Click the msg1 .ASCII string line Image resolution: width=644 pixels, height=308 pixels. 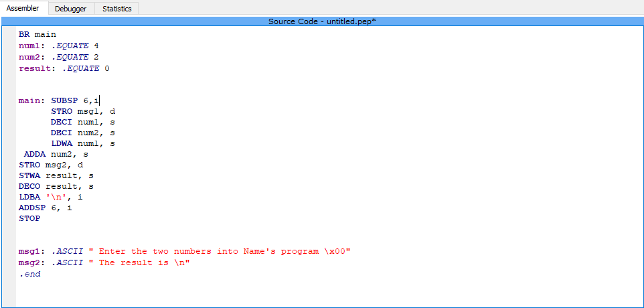pyautogui.click(x=184, y=251)
